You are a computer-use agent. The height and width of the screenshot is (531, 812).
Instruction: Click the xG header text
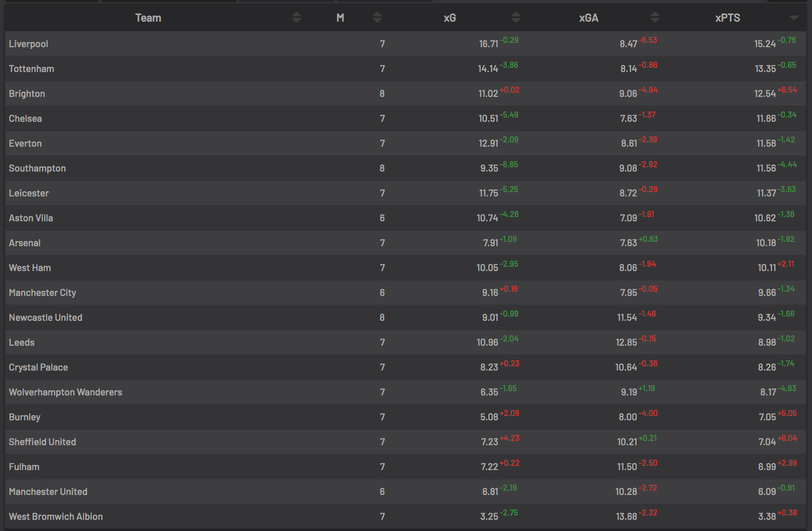450,18
